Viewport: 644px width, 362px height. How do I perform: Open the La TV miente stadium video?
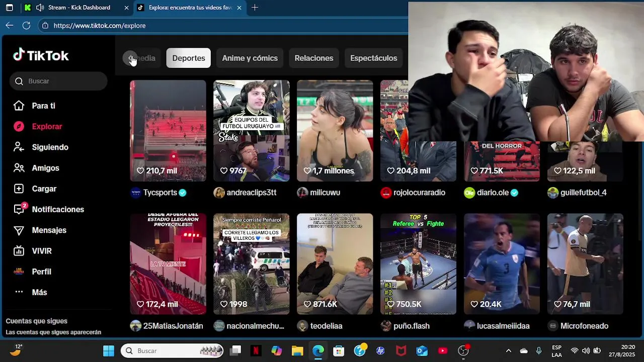pos(168,264)
